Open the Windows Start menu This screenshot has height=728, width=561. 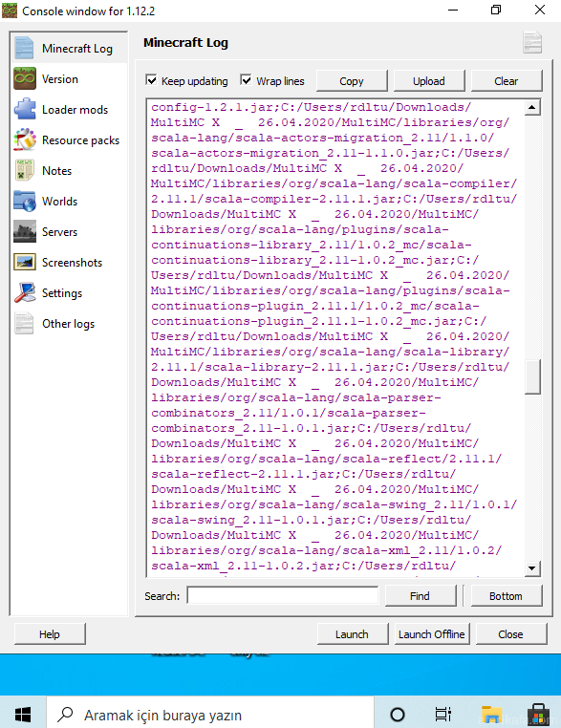tap(23, 714)
